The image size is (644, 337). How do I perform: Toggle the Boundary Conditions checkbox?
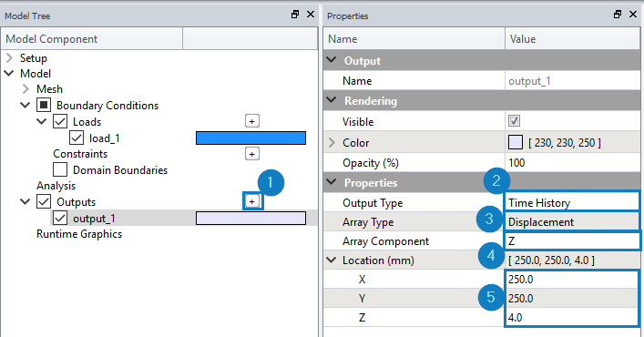click(44, 105)
